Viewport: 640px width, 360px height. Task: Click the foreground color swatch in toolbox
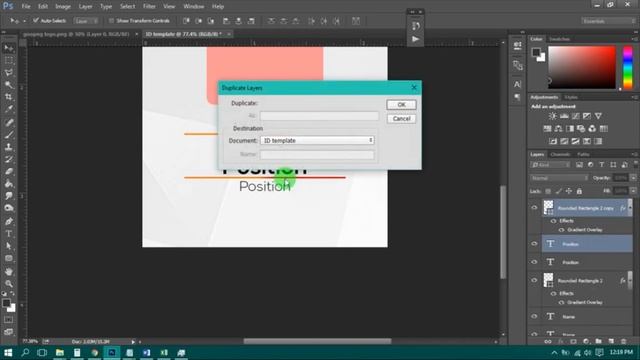point(6,303)
